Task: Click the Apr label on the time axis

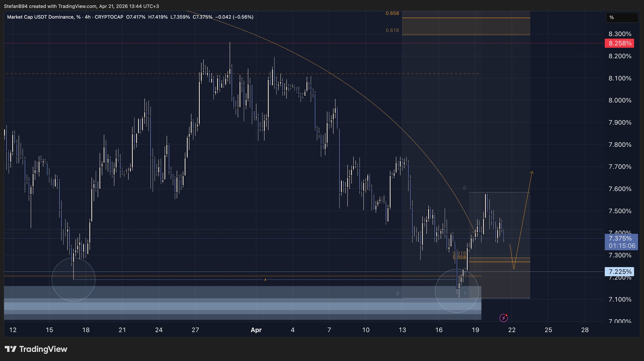Action: [256, 330]
